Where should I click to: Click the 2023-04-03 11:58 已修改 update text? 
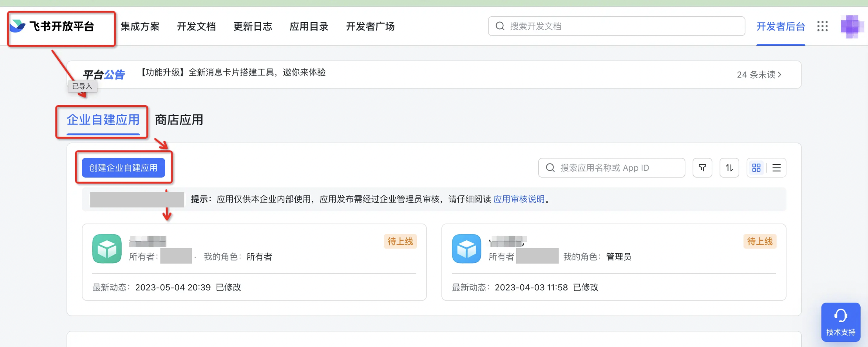click(546, 288)
